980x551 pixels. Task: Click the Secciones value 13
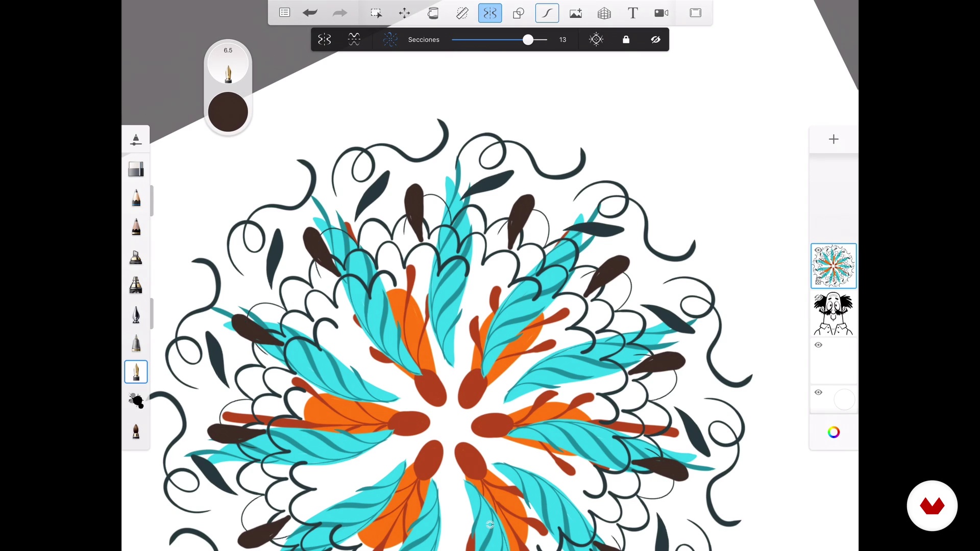(x=562, y=40)
